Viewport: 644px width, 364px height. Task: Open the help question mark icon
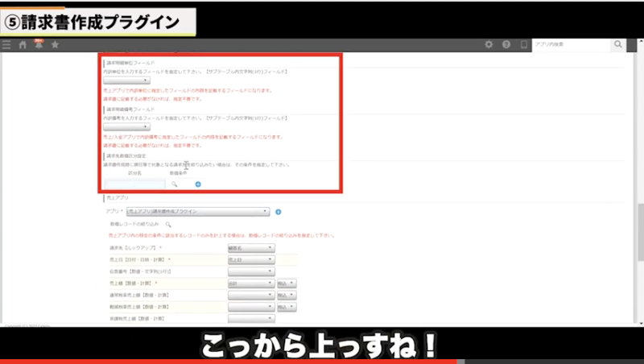pos(506,45)
